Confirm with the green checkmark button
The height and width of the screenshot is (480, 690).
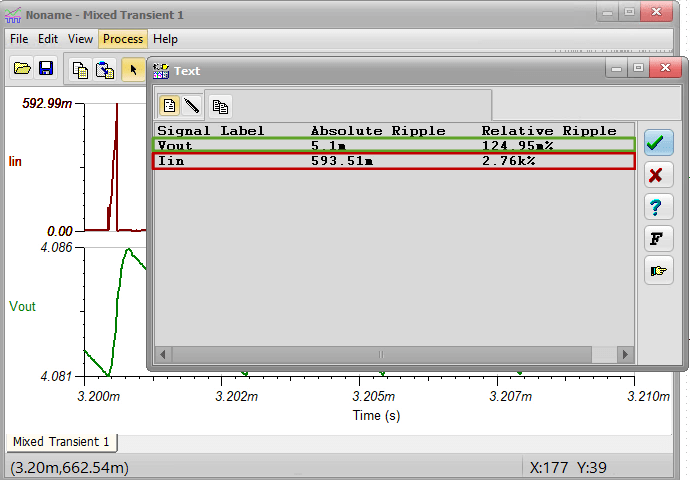tap(658, 143)
